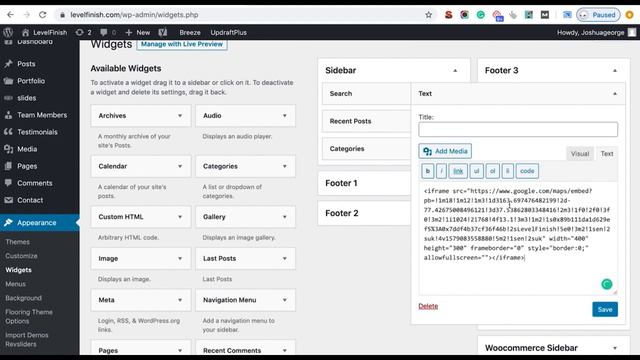Click the browser back arrow
This screenshot has width=640, height=360.
(10, 15)
